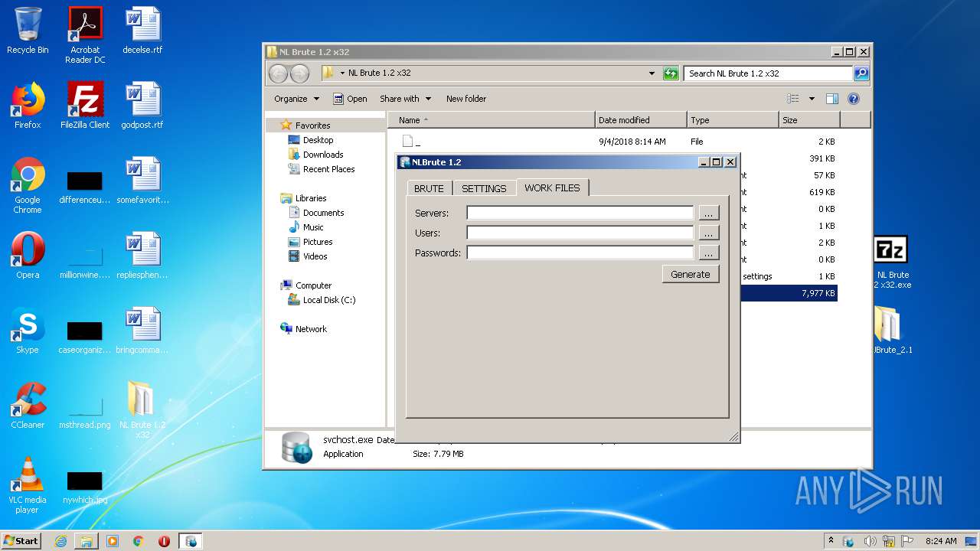Image resolution: width=980 pixels, height=551 pixels.
Task: Show hidden system tray icons
Action: tap(831, 541)
